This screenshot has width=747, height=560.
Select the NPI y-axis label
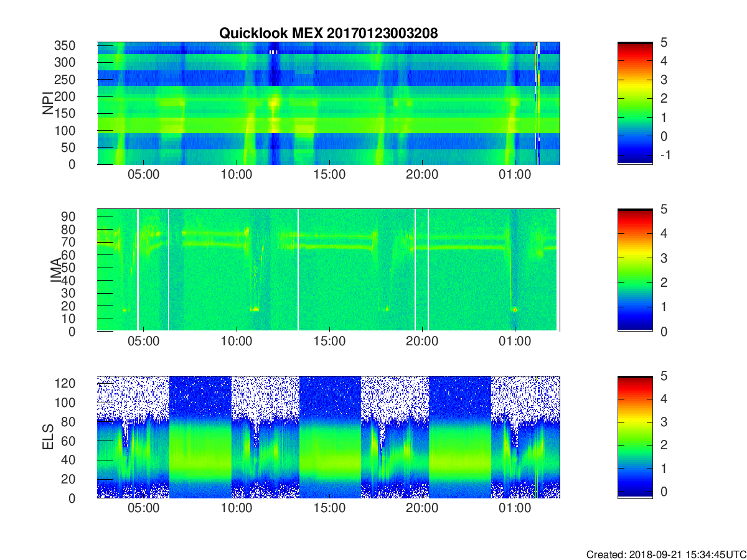47,103
